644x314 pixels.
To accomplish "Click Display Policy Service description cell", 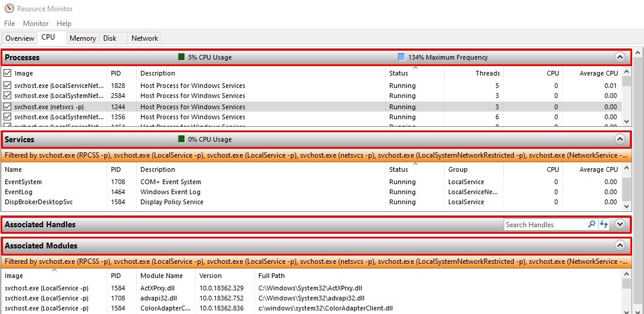I will [172, 202].
